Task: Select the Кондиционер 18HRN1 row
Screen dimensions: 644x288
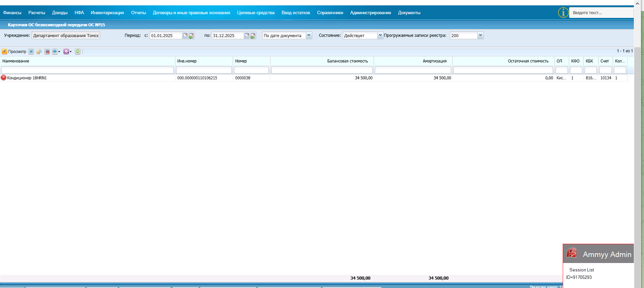Action: (314, 78)
